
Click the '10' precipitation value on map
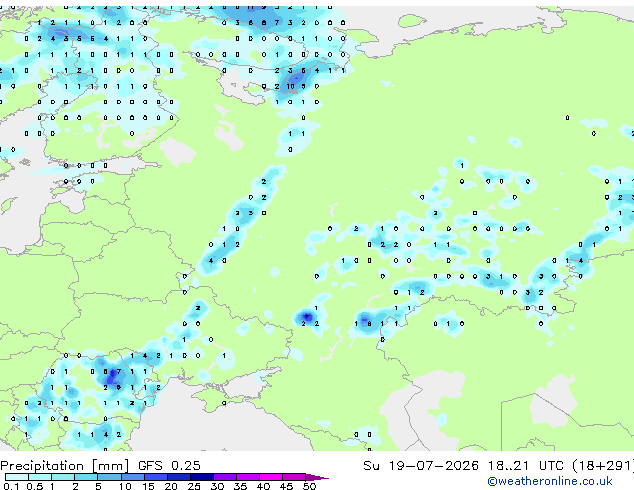tap(291, 86)
